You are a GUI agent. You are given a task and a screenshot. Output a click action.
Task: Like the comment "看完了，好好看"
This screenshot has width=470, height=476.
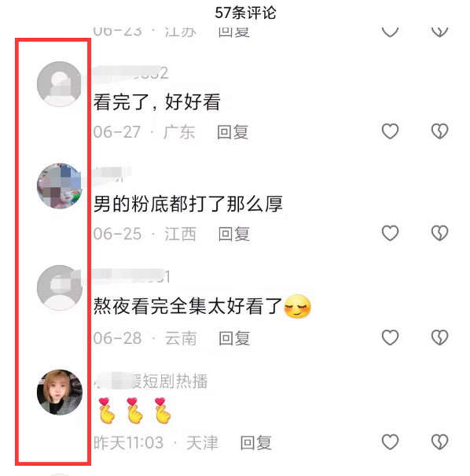coord(390,131)
